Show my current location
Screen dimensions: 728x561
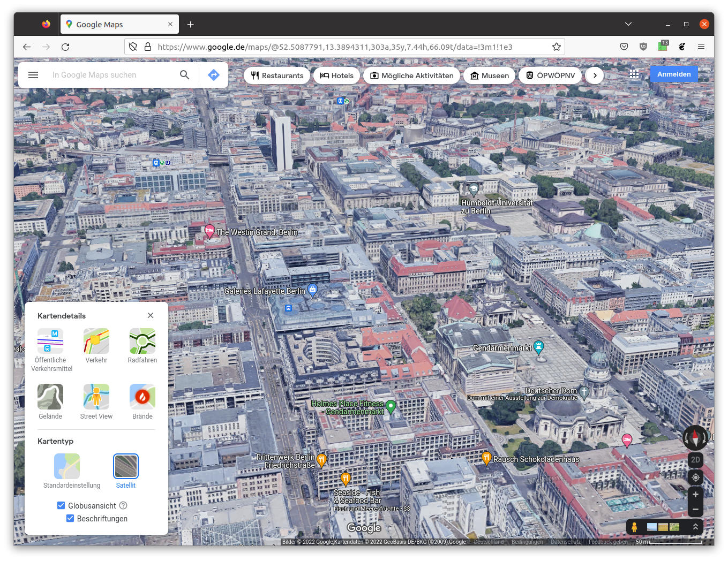pyautogui.click(x=695, y=477)
